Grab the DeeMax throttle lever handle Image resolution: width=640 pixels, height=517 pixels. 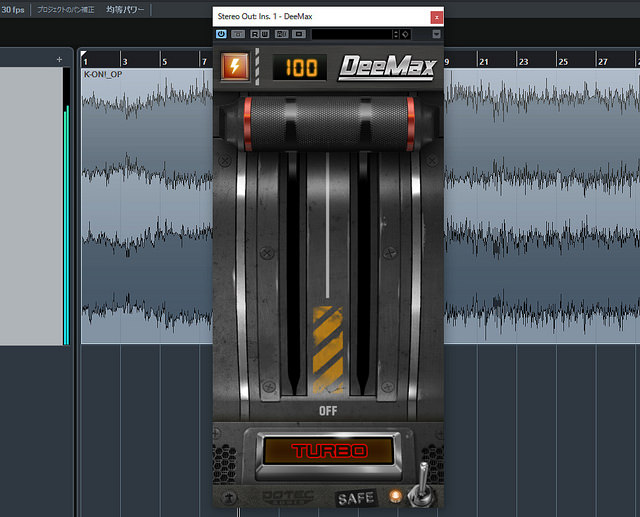(329, 124)
